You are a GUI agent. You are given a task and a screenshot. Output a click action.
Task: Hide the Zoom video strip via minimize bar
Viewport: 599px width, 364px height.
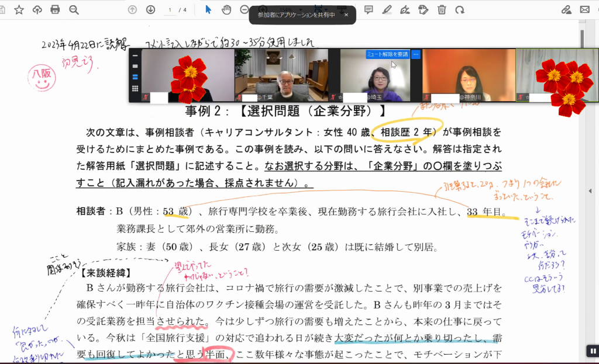(135, 56)
